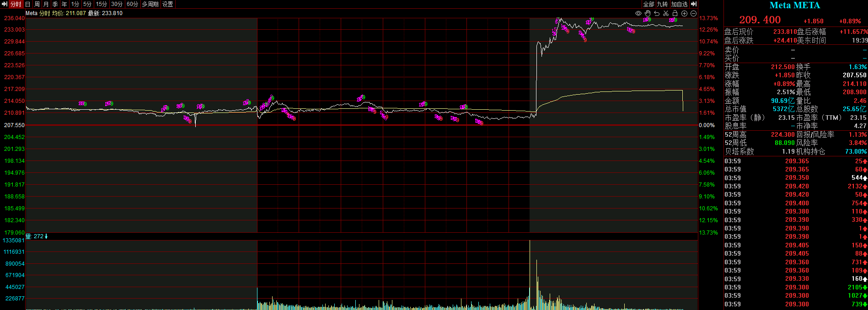
Task: Click the current price 209.400
Action: point(760,20)
